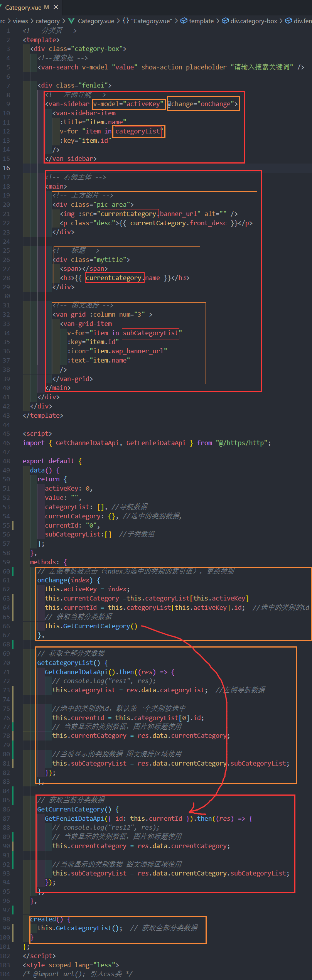
Task: Open the 'views' breadcrumb folder
Action: [x=20, y=21]
